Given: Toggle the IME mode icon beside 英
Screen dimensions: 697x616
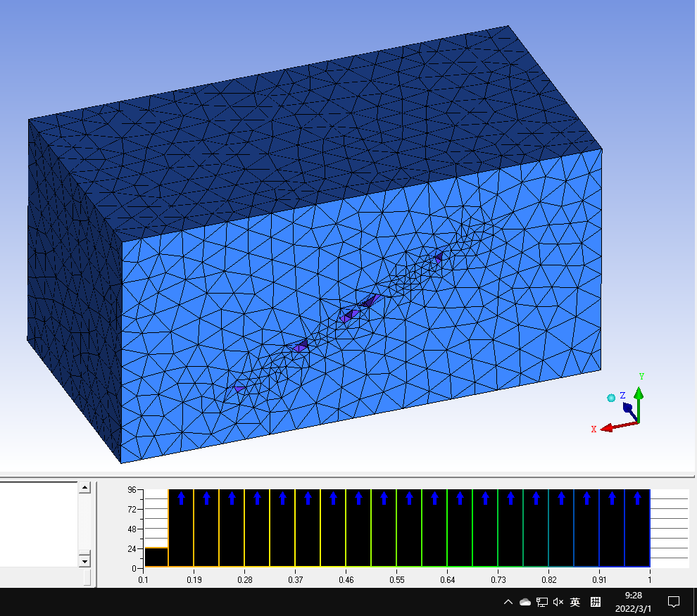Looking at the screenshot, I should (595, 602).
